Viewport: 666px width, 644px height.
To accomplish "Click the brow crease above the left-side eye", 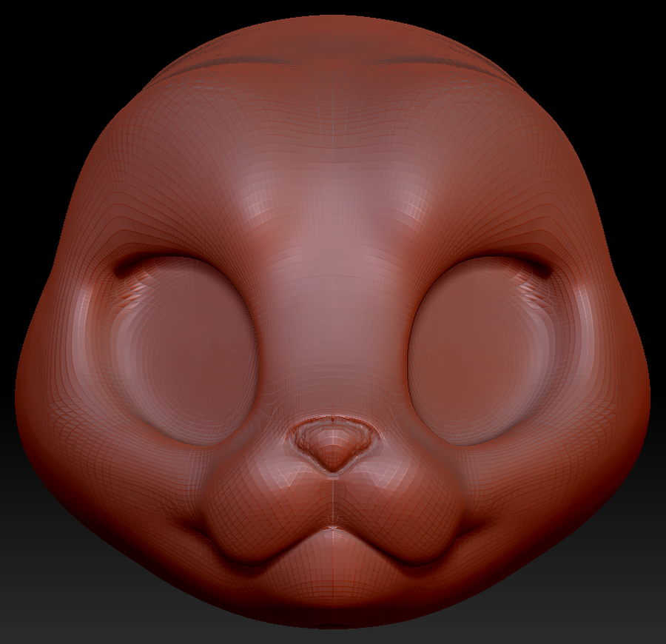I will [159, 259].
